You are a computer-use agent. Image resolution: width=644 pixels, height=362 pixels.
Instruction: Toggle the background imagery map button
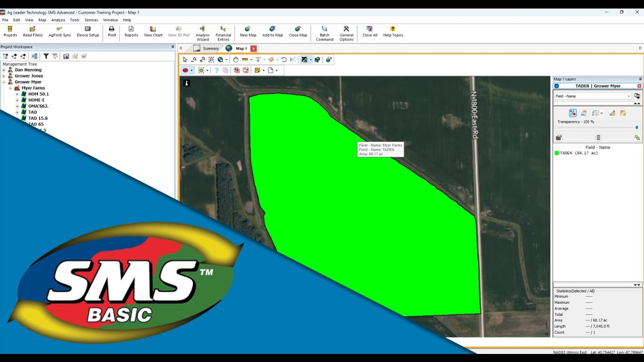pos(304,59)
